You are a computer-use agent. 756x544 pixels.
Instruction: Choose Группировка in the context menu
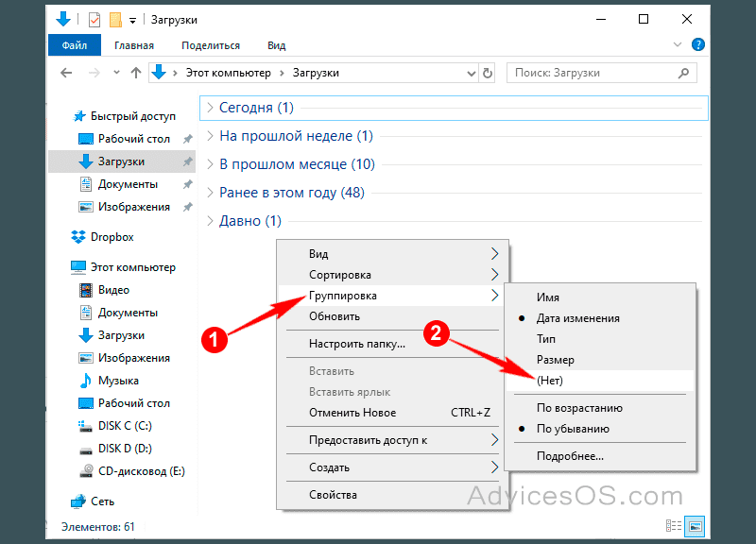pos(392,296)
